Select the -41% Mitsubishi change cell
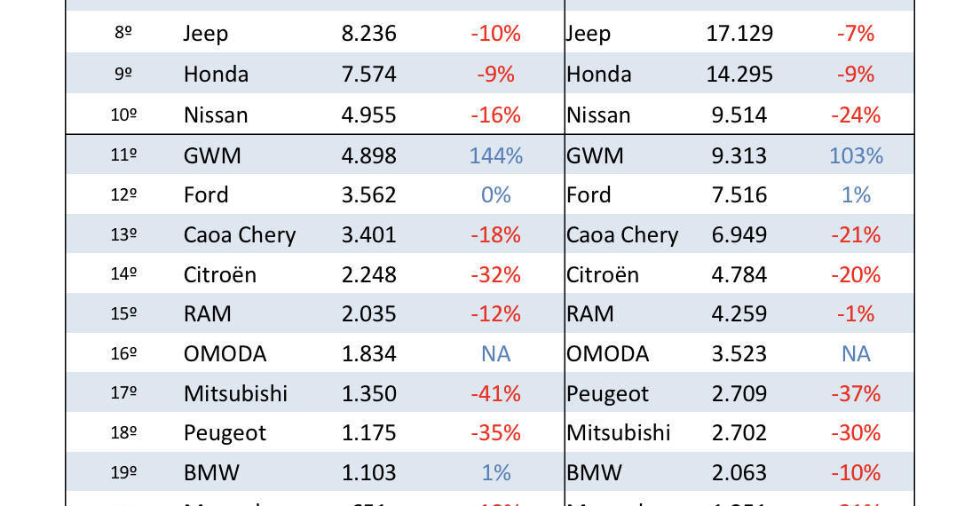980x506 pixels. (x=496, y=394)
